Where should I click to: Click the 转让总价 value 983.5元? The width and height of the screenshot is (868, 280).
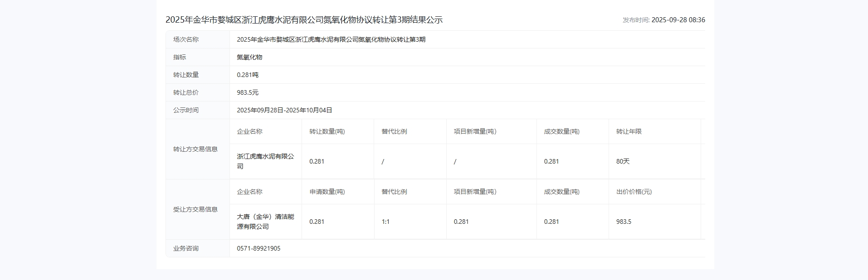248,92
